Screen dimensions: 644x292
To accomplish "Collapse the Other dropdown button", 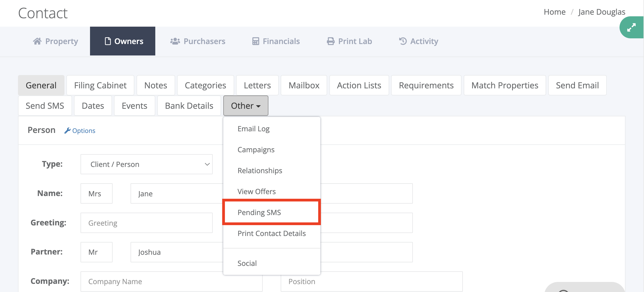I will [x=246, y=106].
